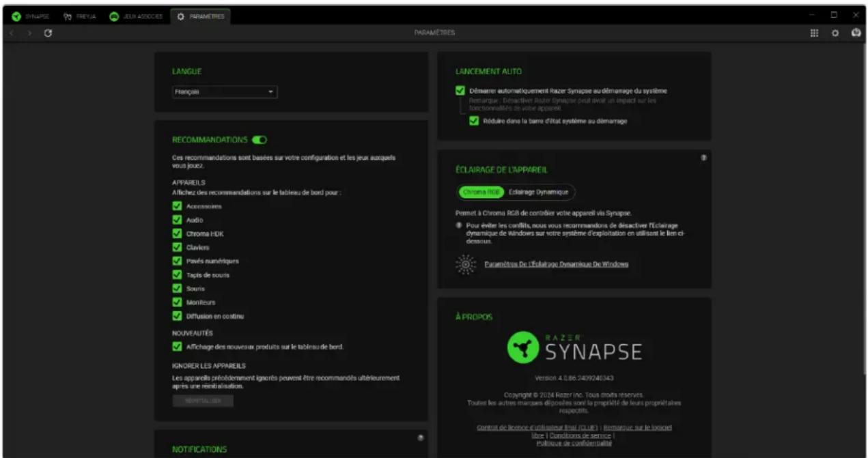Click the Réinitialiser button
The height and width of the screenshot is (458, 868).
(203, 401)
